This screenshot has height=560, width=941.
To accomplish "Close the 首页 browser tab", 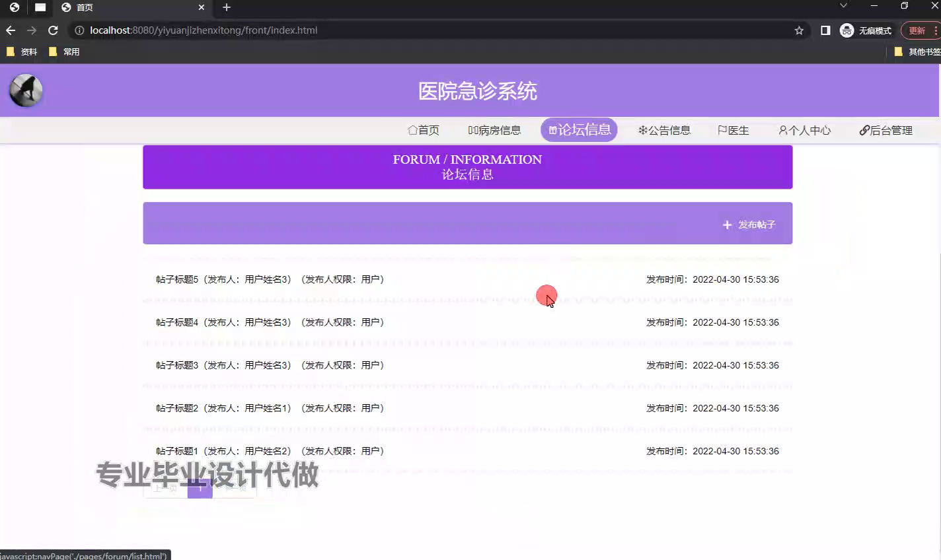I will [202, 7].
